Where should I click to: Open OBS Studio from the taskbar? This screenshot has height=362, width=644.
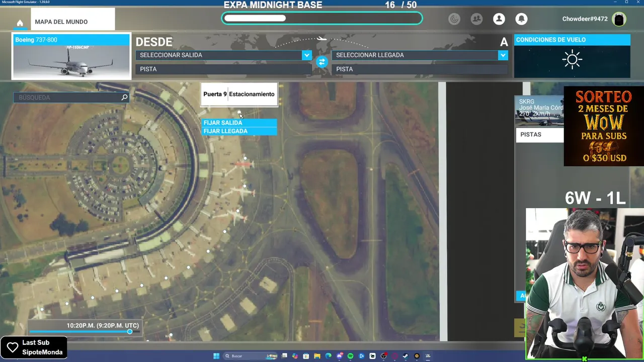coord(383,356)
